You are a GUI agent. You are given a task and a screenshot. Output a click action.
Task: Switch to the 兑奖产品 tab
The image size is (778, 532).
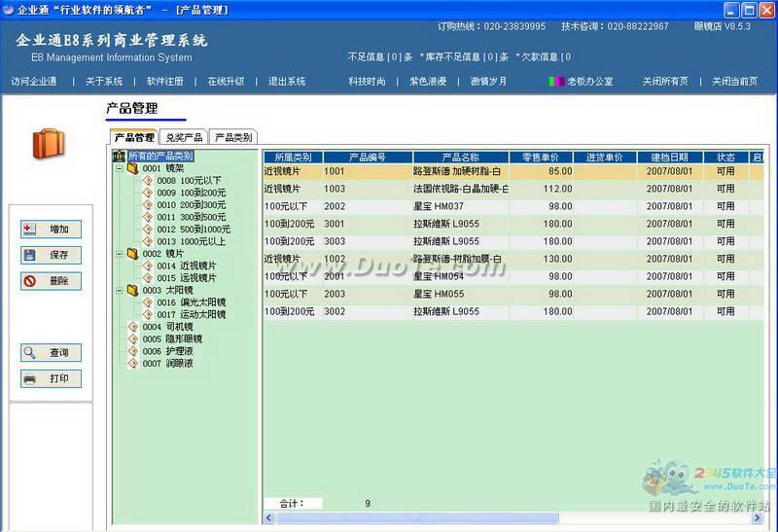[184, 137]
